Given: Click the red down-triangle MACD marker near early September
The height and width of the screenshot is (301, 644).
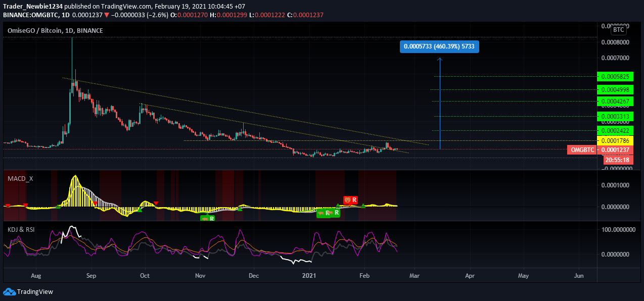Looking at the screenshot, I should coord(95,204).
